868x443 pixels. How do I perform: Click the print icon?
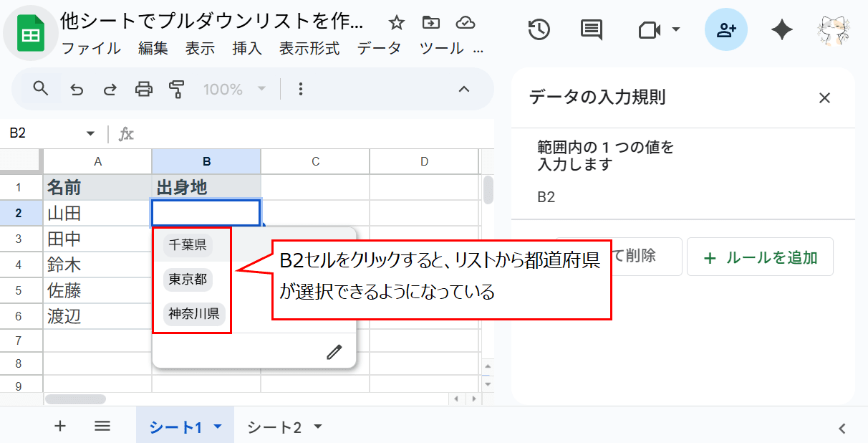coord(144,89)
